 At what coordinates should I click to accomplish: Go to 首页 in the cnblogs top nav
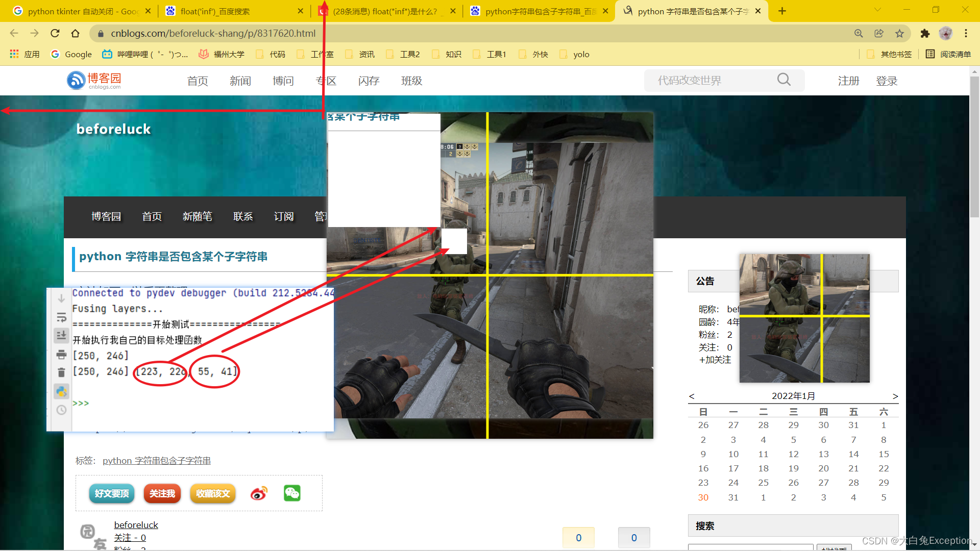coord(198,81)
